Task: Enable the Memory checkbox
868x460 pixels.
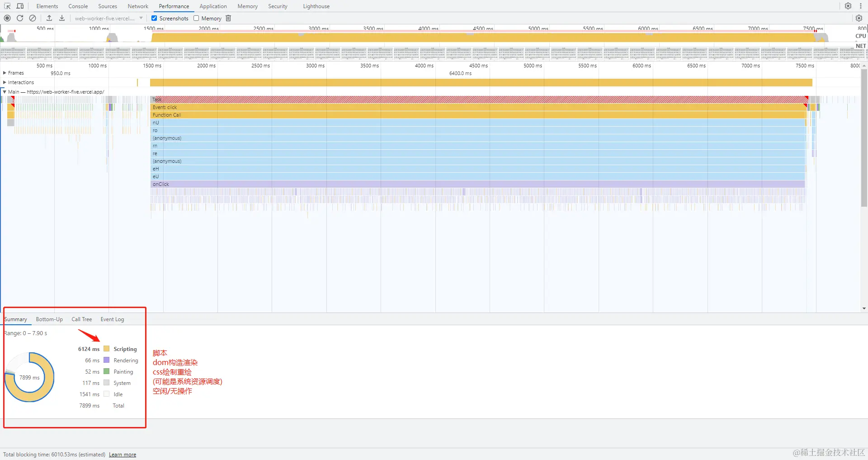Action: (x=196, y=18)
